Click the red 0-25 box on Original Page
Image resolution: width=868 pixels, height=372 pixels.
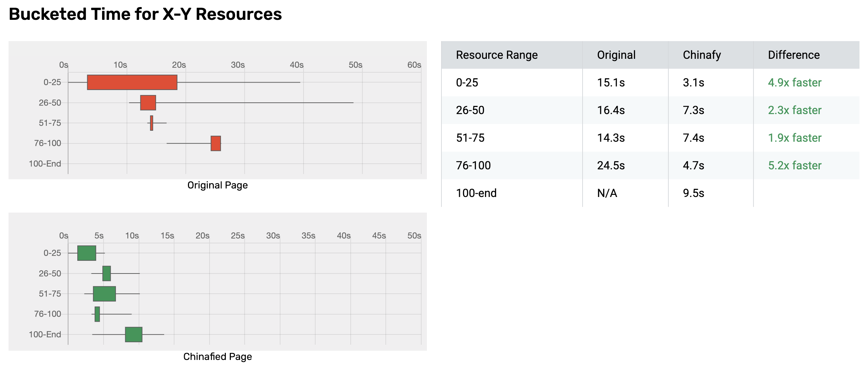(132, 82)
